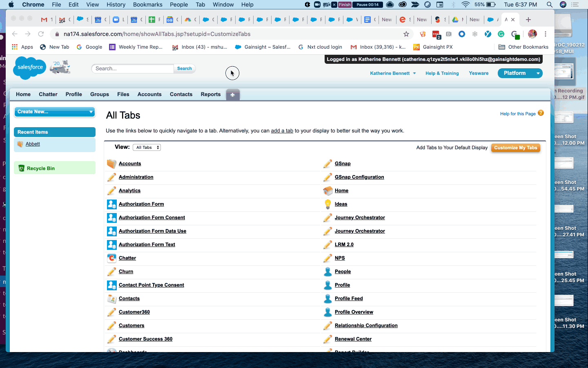Open the Yesware link
This screenshot has height=368, width=588.
point(479,73)
